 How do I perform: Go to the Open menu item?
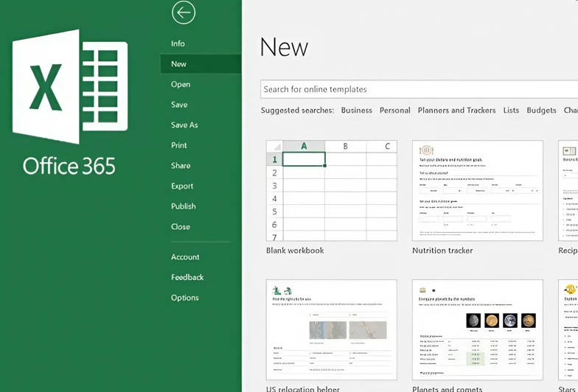181,84
